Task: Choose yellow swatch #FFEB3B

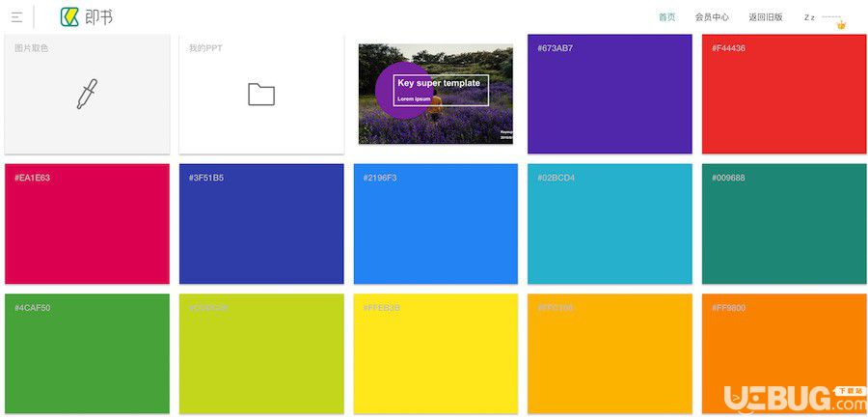Action: click(436, 353)
